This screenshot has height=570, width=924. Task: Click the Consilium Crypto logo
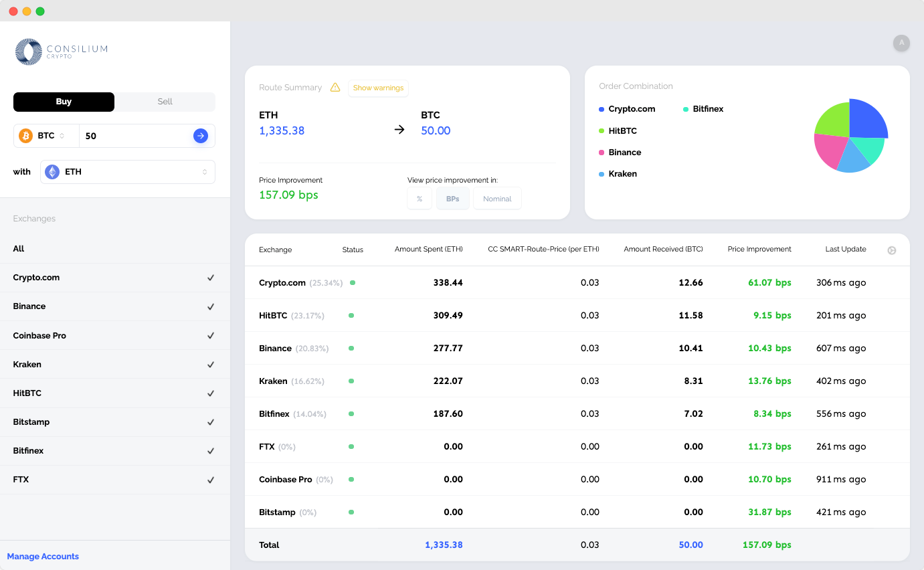point(61,52)
